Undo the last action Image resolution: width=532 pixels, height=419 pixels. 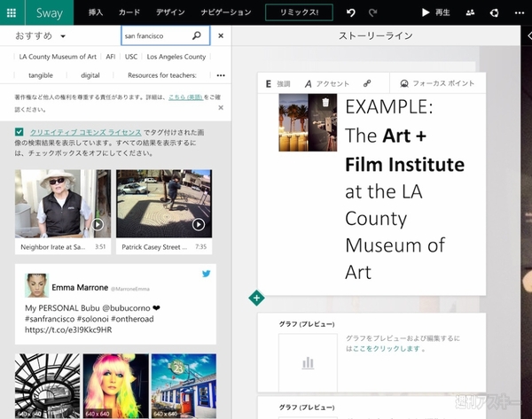pyautogui.click(x=351, y=13)
